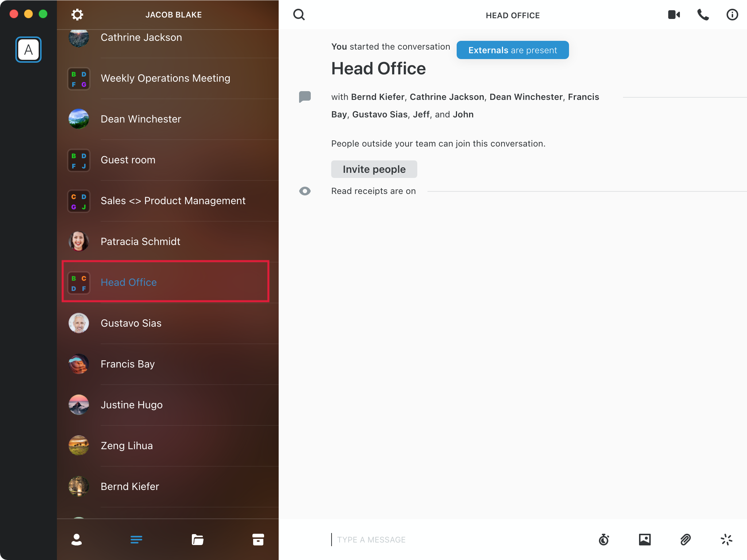747x560 pixels.
Task: Open Dean Winchester conversation
Action: tap(168, 119)
